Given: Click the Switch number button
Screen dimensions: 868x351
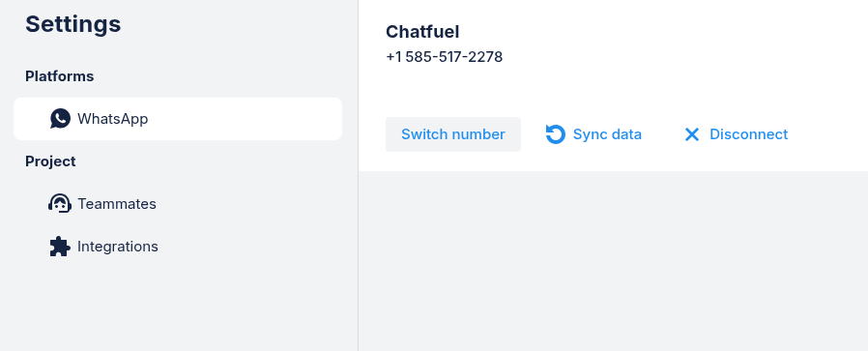Looking at the screenshot, I should click(452, 134).
